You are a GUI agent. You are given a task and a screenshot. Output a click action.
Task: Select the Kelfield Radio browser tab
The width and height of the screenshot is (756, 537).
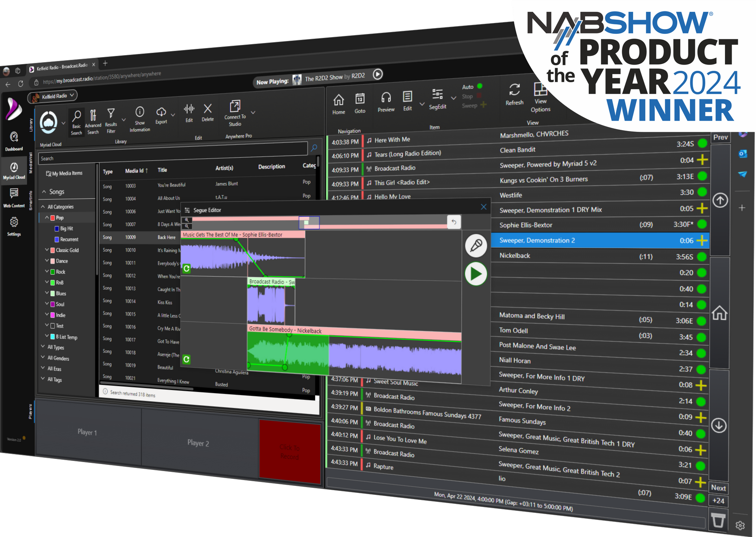[62, 67]
